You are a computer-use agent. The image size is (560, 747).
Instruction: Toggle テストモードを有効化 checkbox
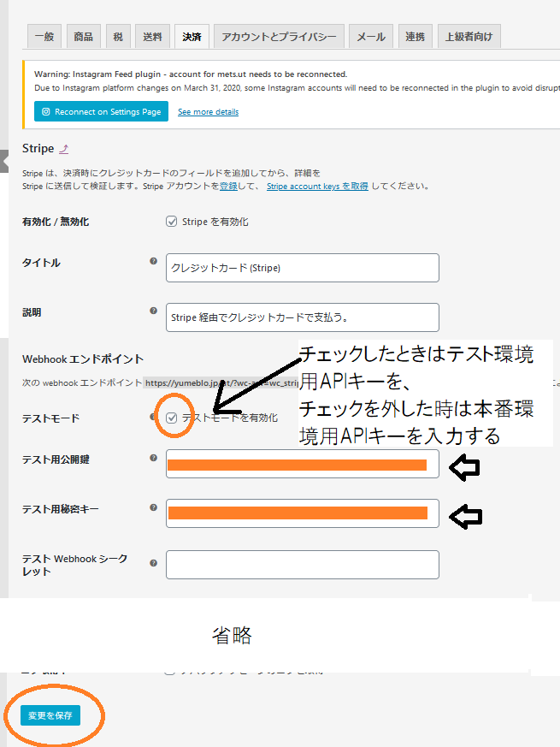click(172, 418)
